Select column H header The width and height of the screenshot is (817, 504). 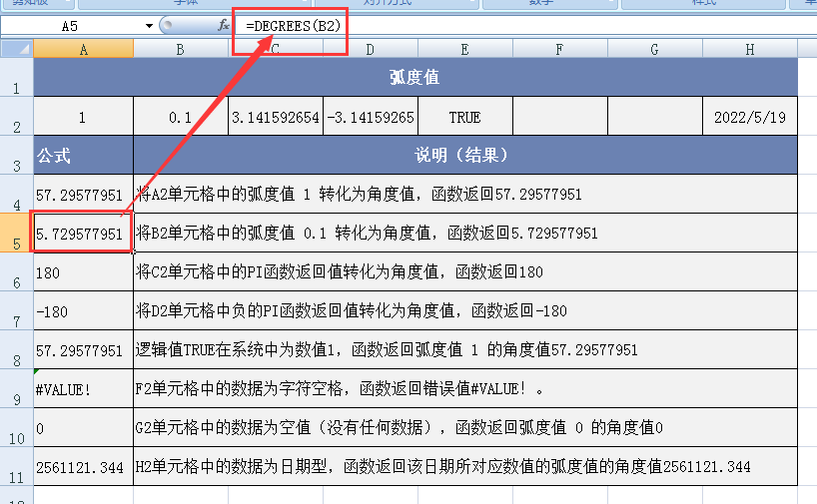(x=750, y=49)
